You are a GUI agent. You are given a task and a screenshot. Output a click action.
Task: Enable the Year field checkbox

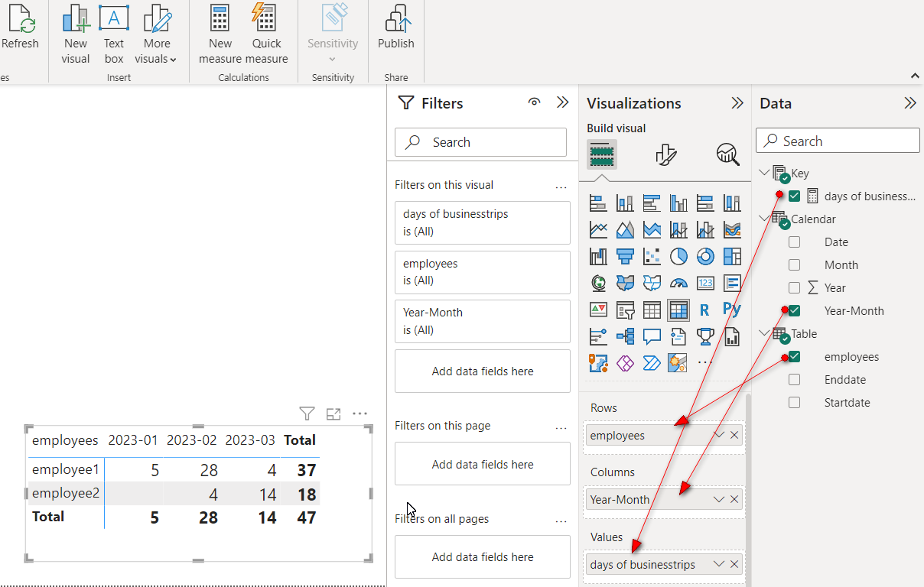coord(794,288)
